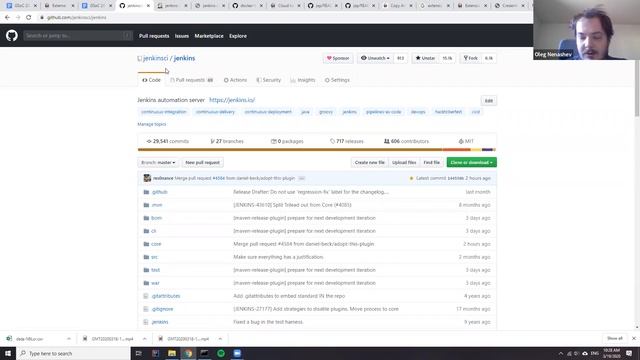Image resolution: width=640 pixels, height=360 pixels.
Task: Click Create new file button
Action: (369, 162)
